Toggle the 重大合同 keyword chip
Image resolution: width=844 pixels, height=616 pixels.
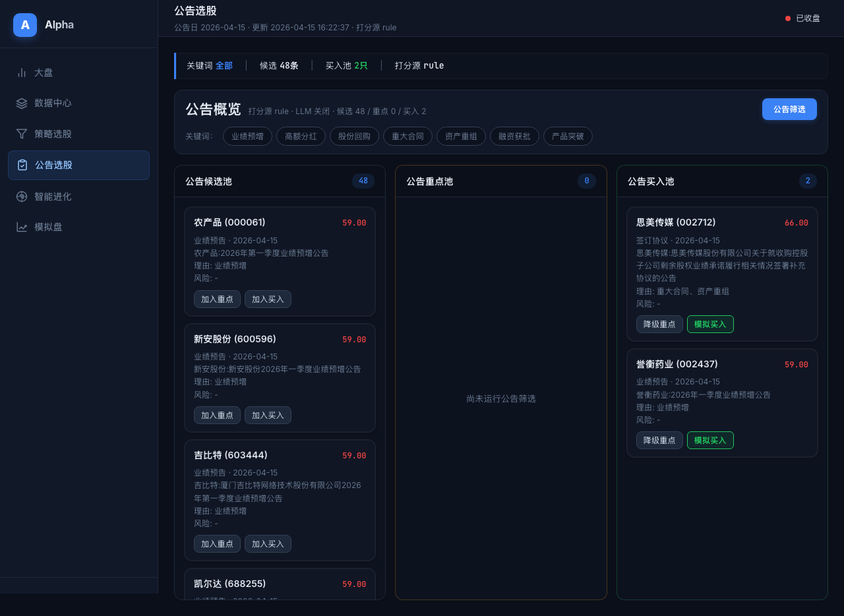407,137
